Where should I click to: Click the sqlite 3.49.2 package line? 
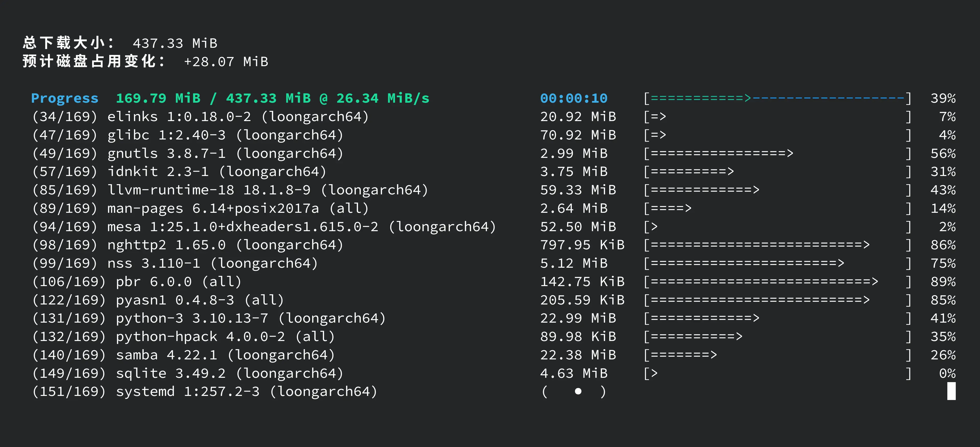pyautogui.click(x=229, y=373)
